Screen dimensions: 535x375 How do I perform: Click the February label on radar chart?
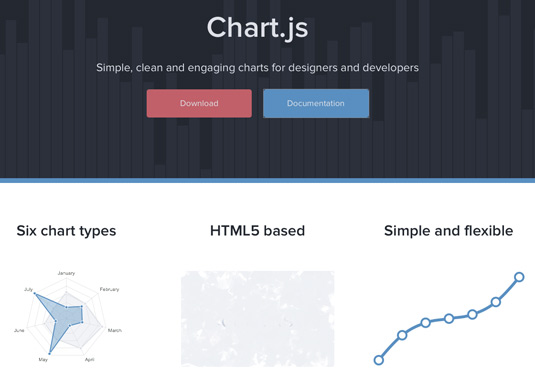tap(109, 289)
